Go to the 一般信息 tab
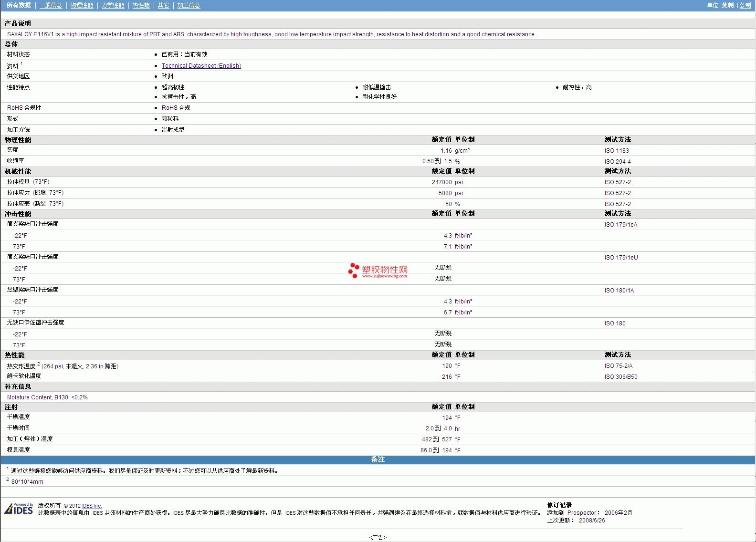756x542 pixels. [51, 5]
